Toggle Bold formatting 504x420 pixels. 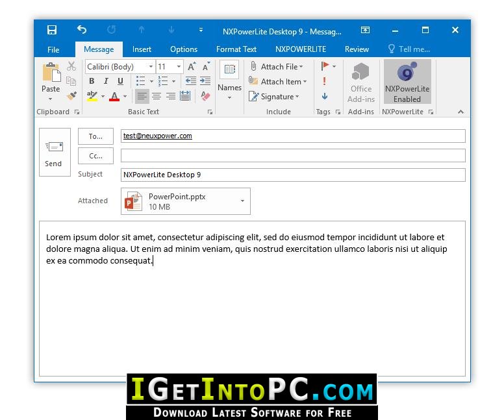(x=92, y=81)
